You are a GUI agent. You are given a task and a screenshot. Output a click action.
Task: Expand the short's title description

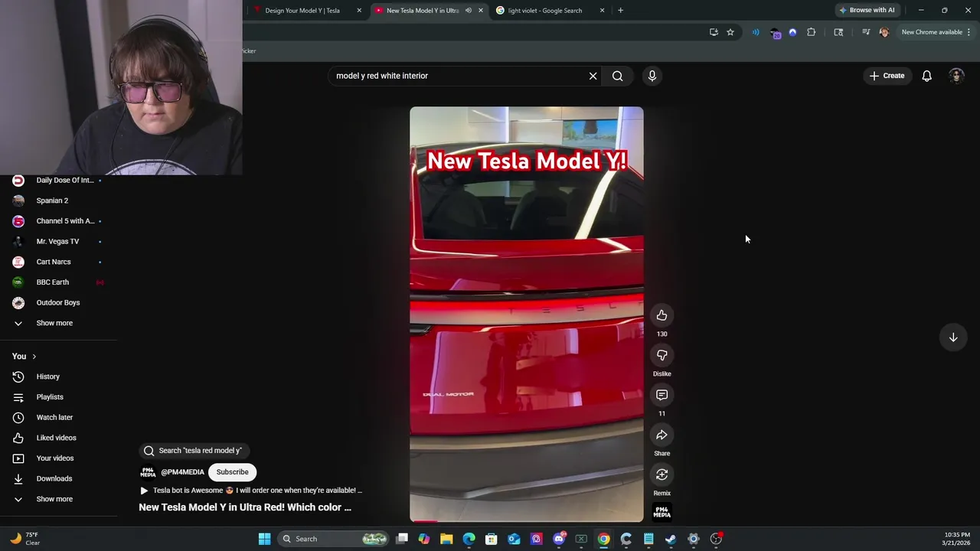[x=245, y=507]
